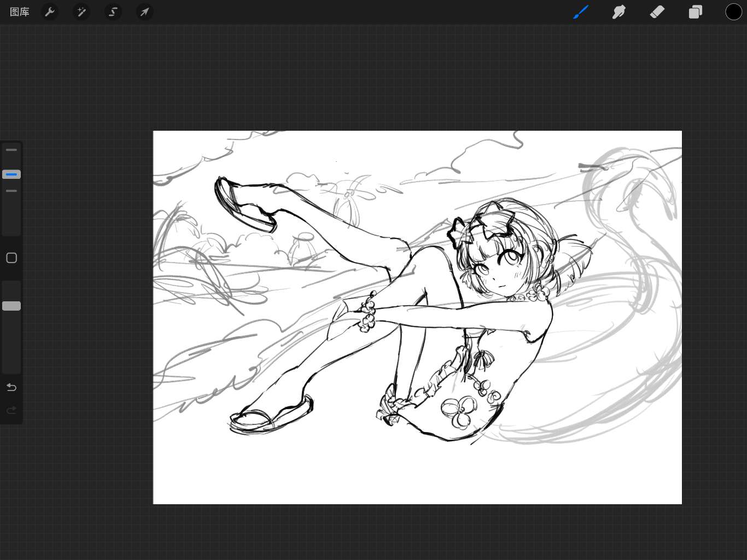This screenshot has width=747, height=560.
Task: Select the Brush tool
Action: pos(581,12)
